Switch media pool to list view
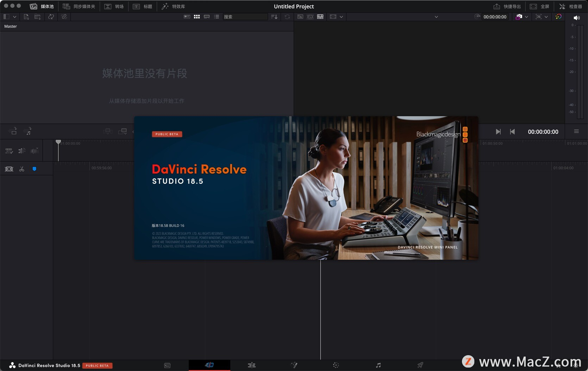588x371 pixels. 217,17
